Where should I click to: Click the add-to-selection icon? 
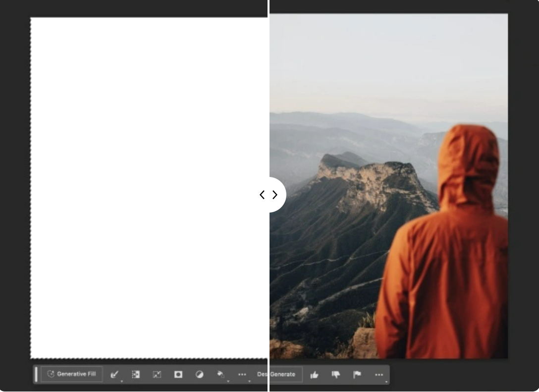click(x=136, y=374)
